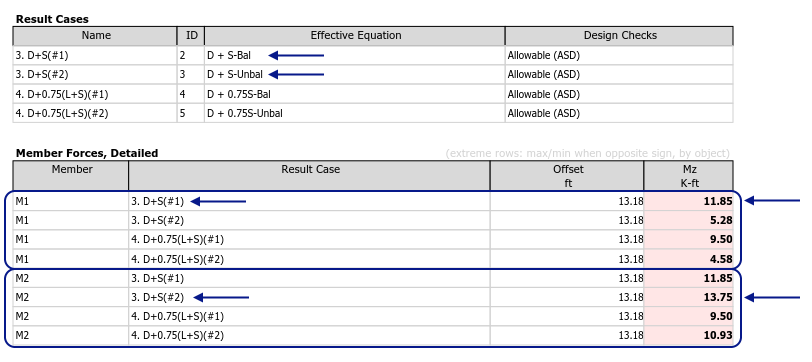The height and width of the screenshot is (362, 812).
Task: Select the Mz value 13.75 cell
Action: tap(689, 298)
